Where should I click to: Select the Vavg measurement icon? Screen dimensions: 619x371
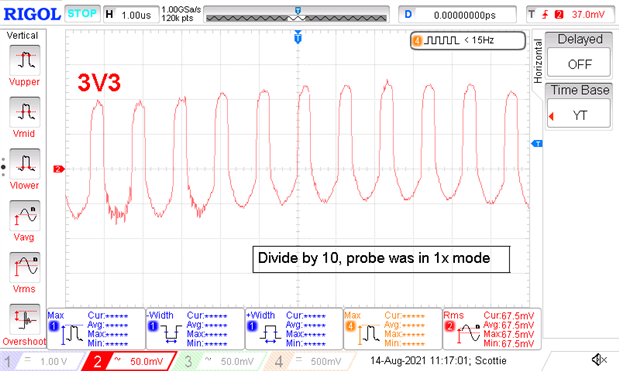point(24,215)
